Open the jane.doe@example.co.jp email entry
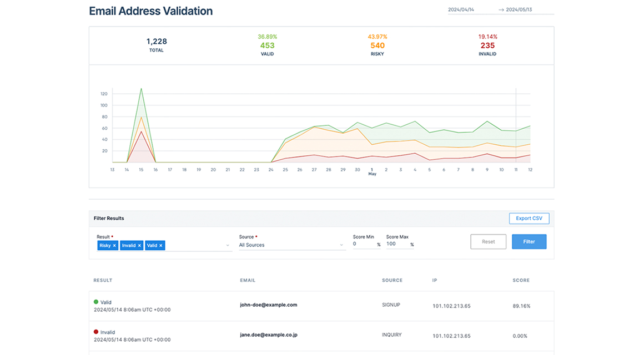 (269, 335)
